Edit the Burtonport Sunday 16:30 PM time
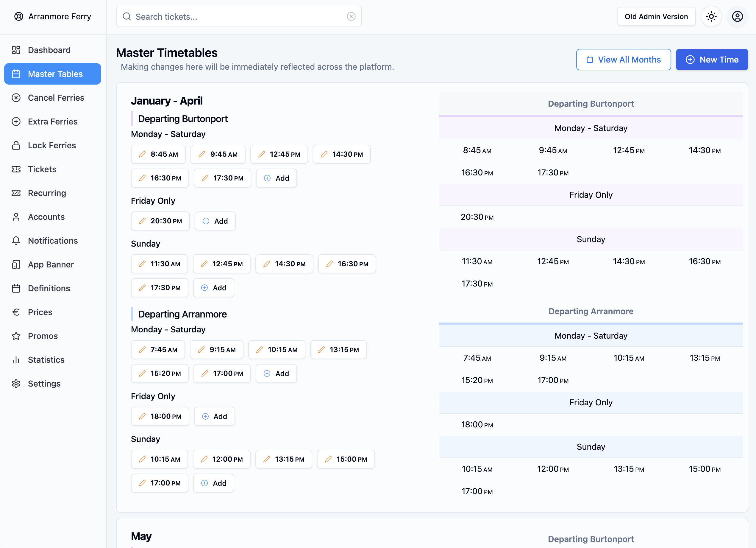756x548 pixels. [347, 264]
